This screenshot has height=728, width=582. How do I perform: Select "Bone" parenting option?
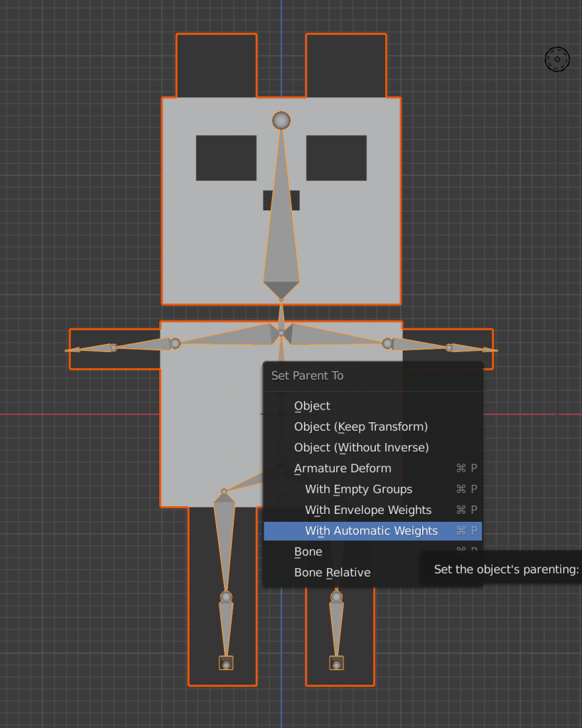click(308, 551)
